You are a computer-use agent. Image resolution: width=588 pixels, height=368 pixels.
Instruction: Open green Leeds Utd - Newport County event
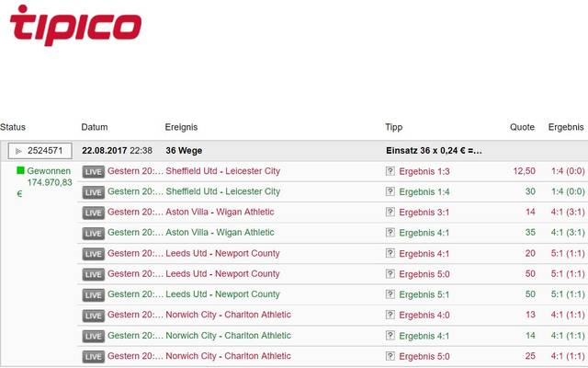(x=222, y=294)
